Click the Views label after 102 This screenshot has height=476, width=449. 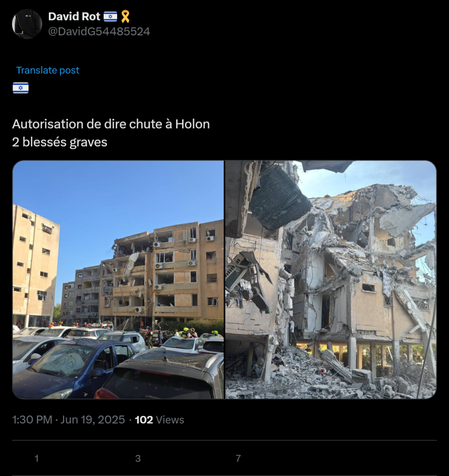coord(170,420)
